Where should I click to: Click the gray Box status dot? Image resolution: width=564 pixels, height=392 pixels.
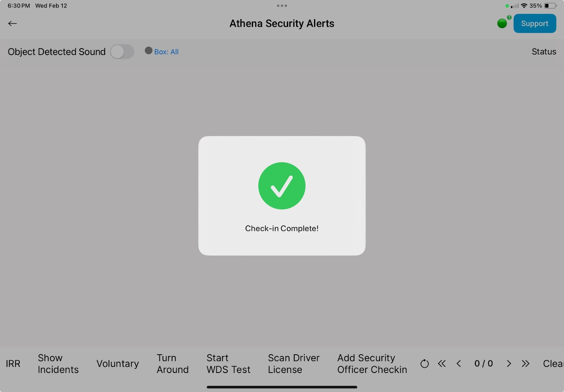[148, 51]
